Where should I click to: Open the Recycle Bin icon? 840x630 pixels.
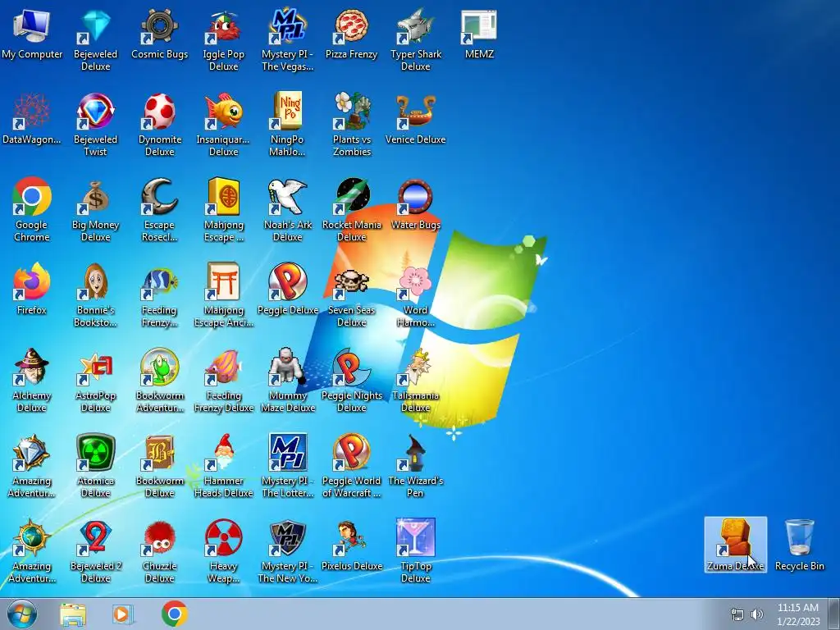click(799, 538)
